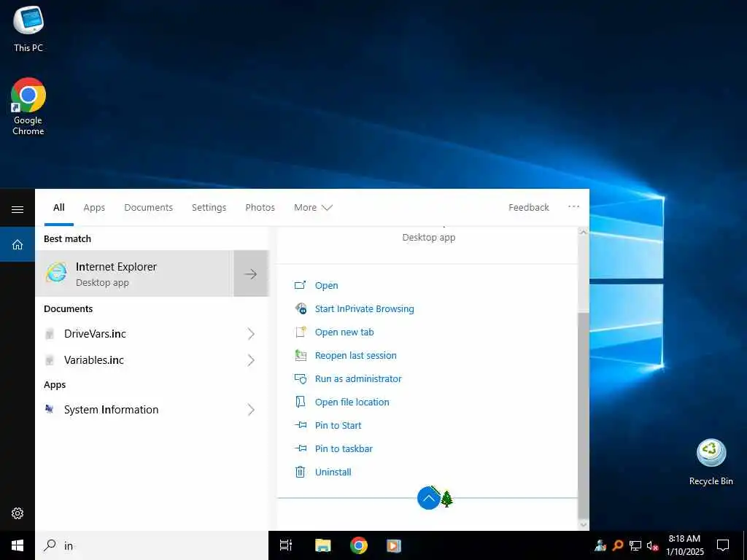Click the user accounts tray icon
Viewport: 747px width, 560px height.
pos(600,545)
